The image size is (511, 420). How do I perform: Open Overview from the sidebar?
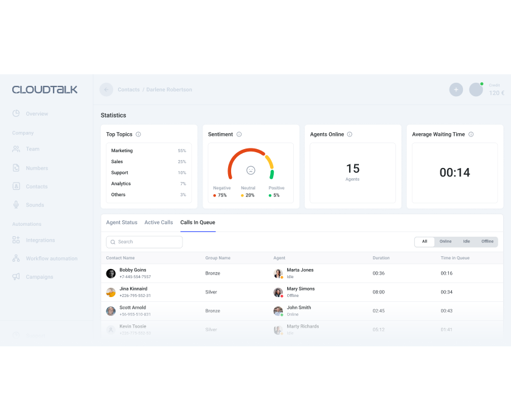click(x=36, y=114)
